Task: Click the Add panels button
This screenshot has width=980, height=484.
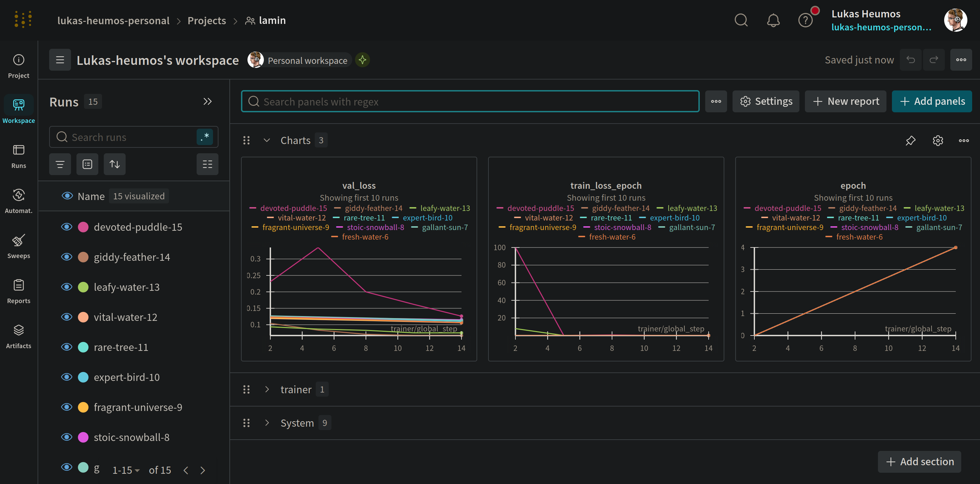Action: pyautogui.click(x=932, y=101)
